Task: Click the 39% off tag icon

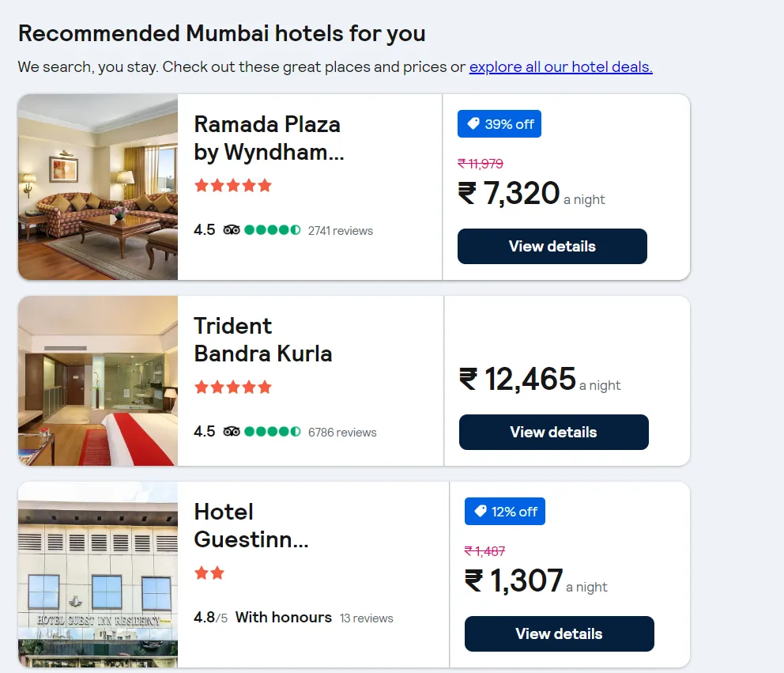Action: pyautogui.click(x=473, y=124)
